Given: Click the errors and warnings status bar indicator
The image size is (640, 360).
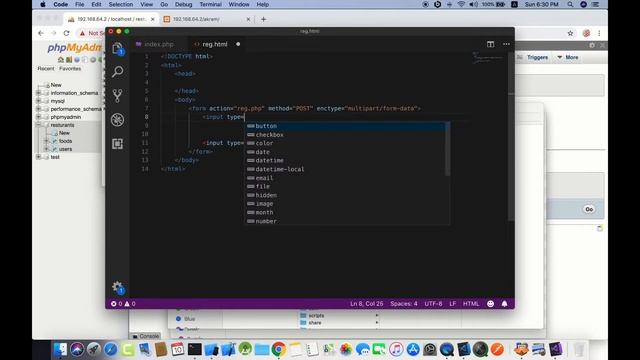Looking at the screenshot, I should [x=123, y=304].
